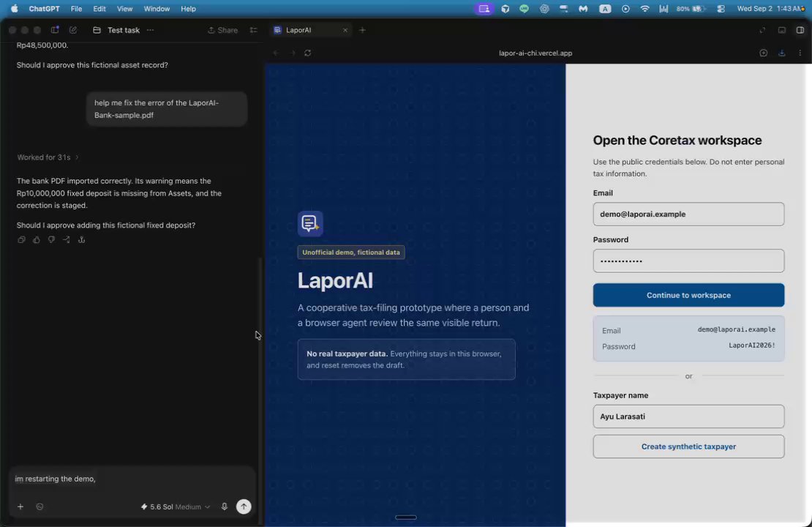
Task: Click Create synthetic taxpayer button
Action: tap(688, 446)
